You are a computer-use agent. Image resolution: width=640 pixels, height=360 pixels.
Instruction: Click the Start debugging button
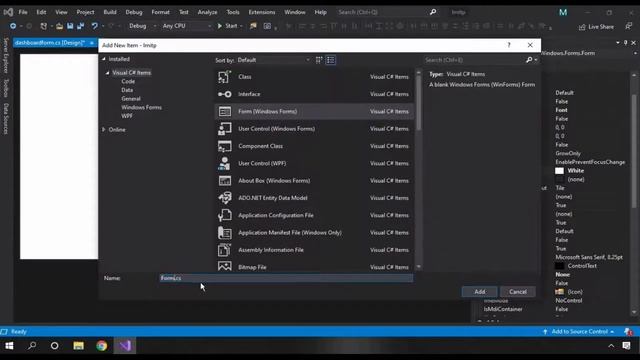tap(229, 26)
